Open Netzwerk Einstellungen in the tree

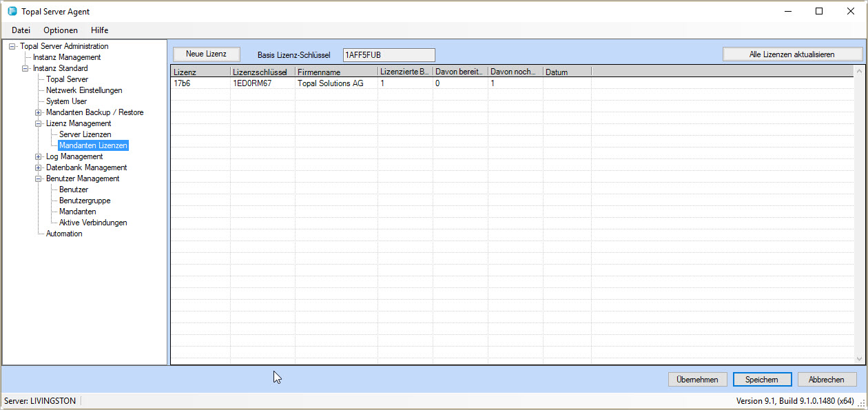click(x=84, y=90)
